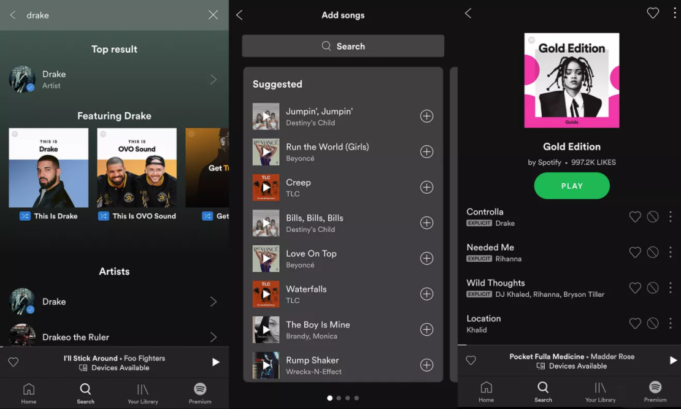Open Your Library in the drake search screen

click(x=143, y=393)
